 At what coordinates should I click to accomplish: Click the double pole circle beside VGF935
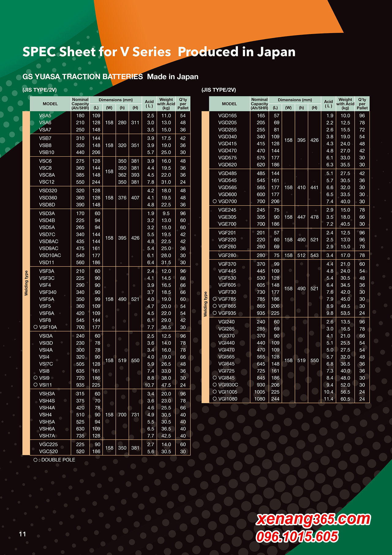pos(215,313)
